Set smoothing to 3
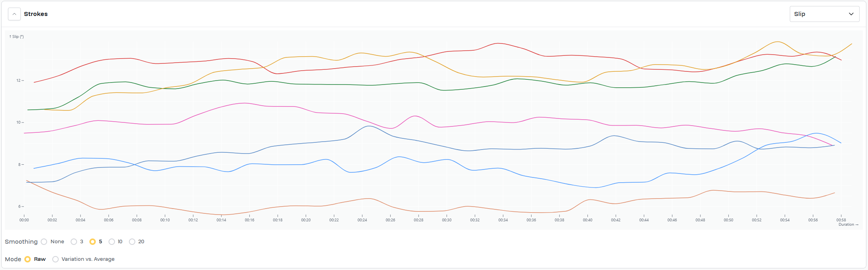The width and height of the screenshot is (868, 270). click(74, 242)
